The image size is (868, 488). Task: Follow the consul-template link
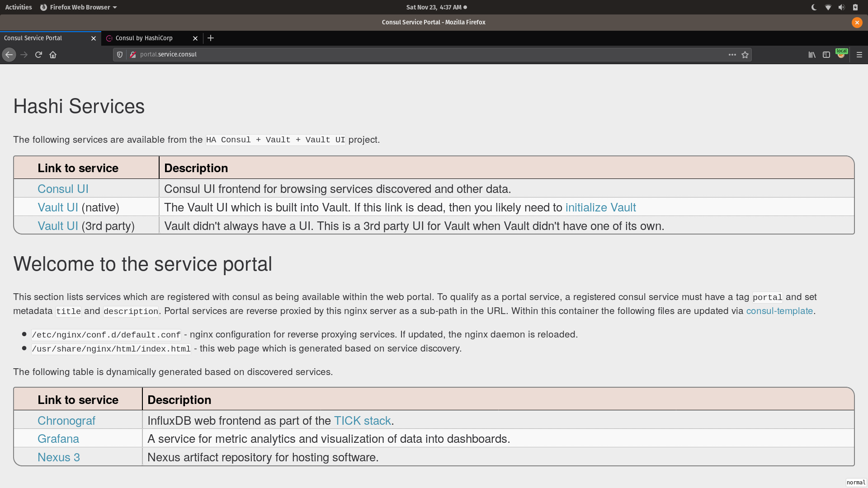coord(779,311)
